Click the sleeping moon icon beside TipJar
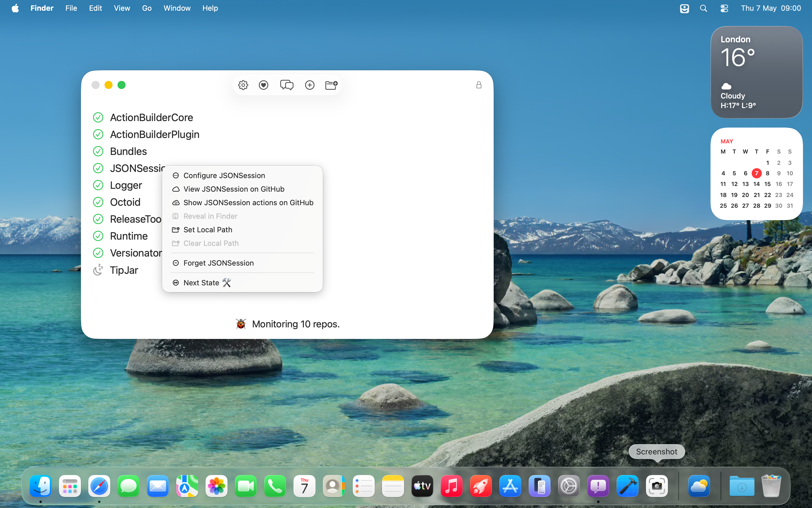812x508 pixels. coord(98,270)
